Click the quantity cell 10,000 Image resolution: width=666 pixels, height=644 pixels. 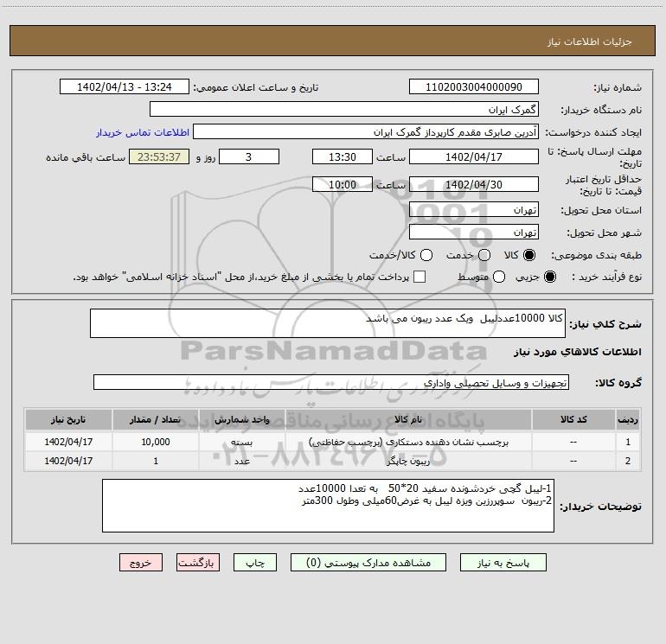coord(156,442)
